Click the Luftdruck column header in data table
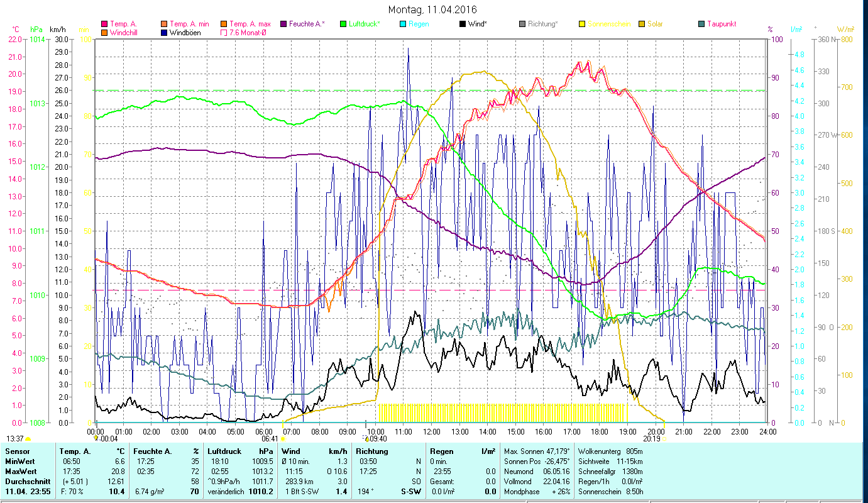The image size is (868, 503). (x=224, y=451)
